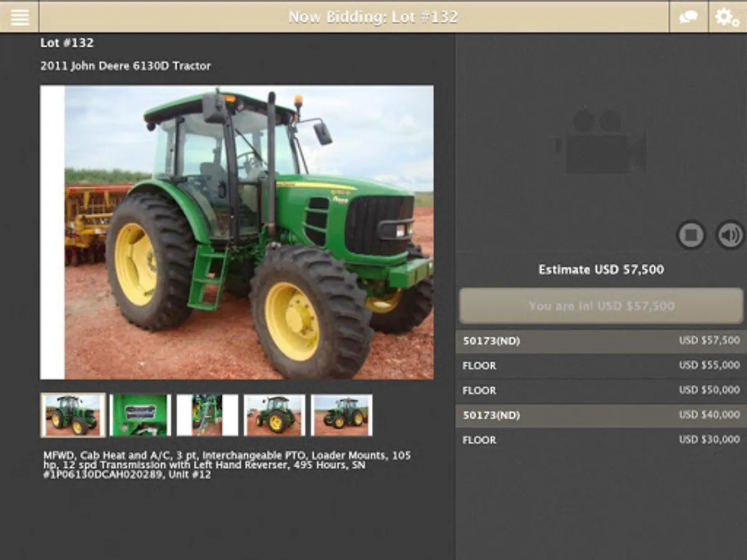Screen dimensions: 747x560
Task: Open the settings gears icon
Action: click(728, 17)
